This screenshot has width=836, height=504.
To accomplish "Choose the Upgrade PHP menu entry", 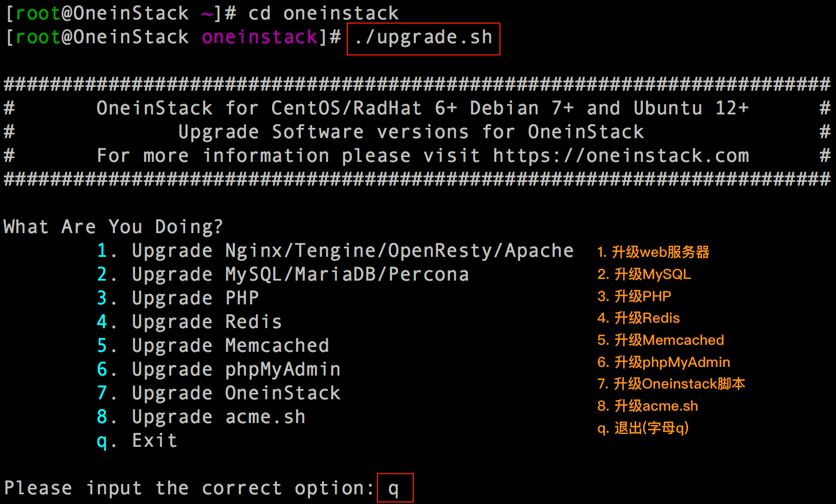I will [x=195, y=298].
